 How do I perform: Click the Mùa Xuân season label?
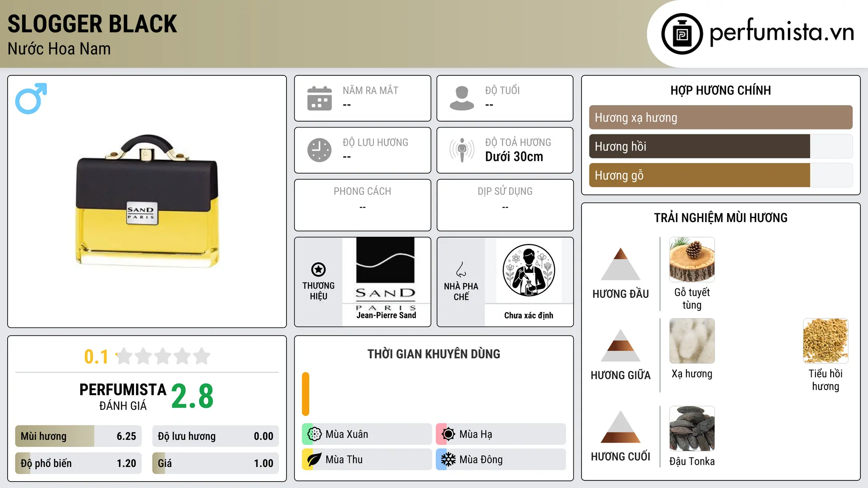click(347, 434)
